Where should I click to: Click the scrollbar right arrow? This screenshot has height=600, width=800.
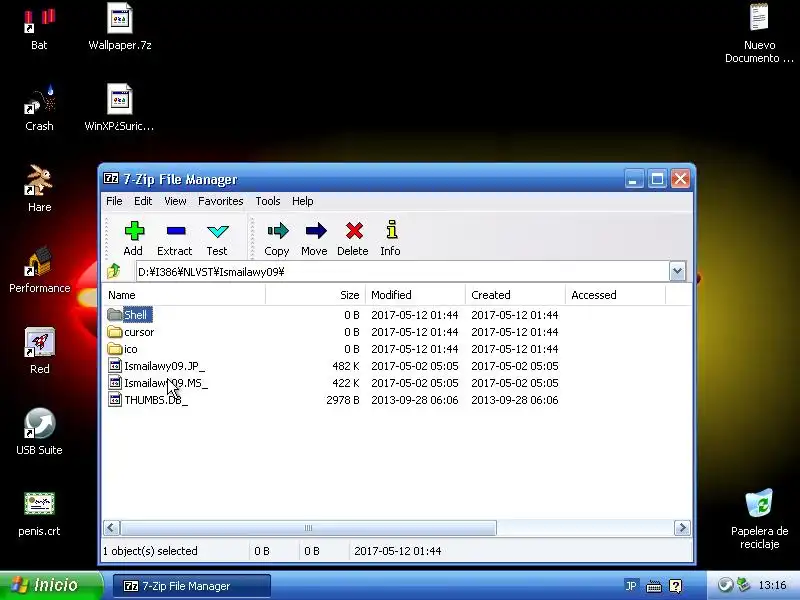pyautogui.click(x=682, y=528)
